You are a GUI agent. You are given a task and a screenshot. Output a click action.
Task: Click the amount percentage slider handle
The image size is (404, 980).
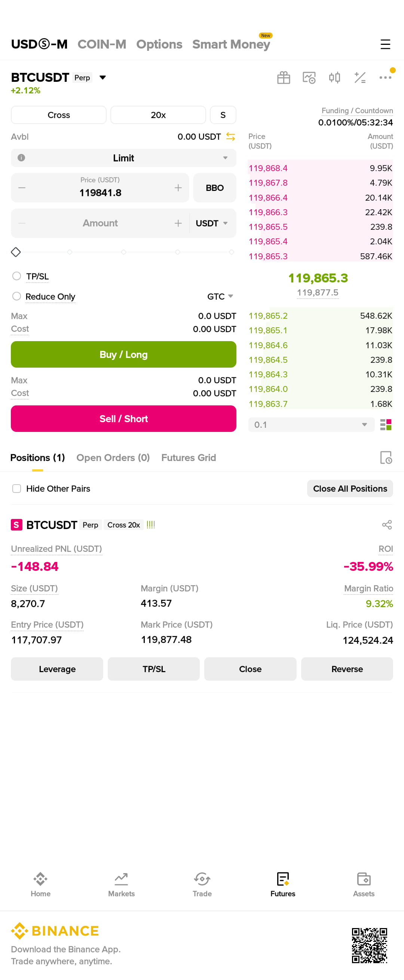16,252
